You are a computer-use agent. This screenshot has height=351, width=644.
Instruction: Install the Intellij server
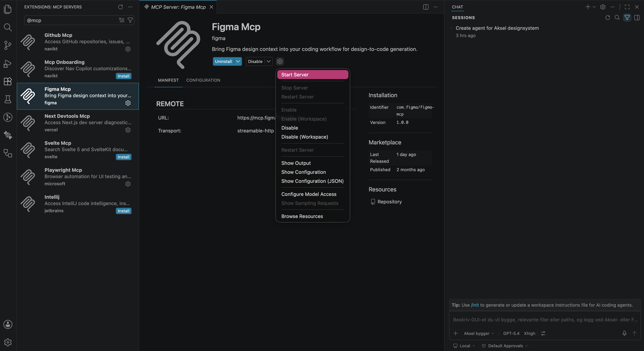(123, 211)
